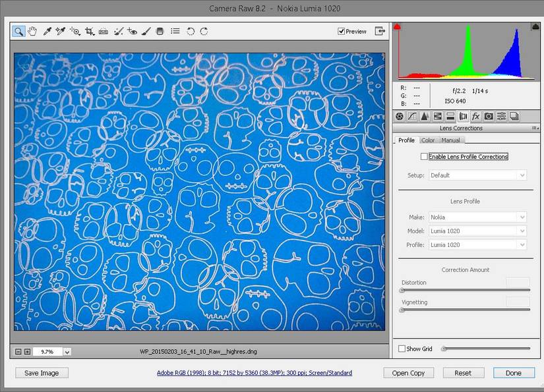Open the zoom level dropdown arrow
The width and height of the screenshot is (544, 392).
click(67, 352)
